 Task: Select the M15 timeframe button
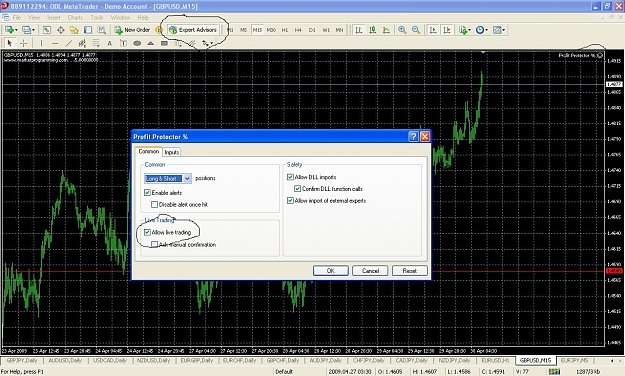(x=257, y=30)
